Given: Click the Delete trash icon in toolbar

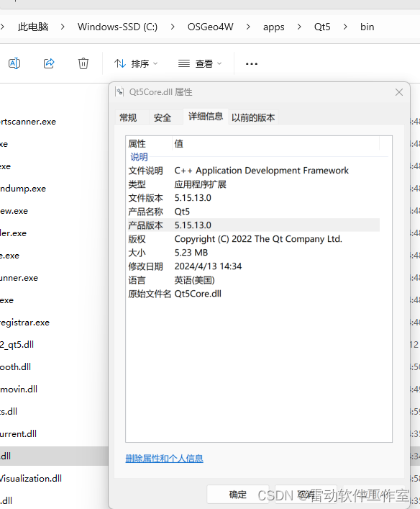Looking at the screenshot, I should click(x=83, y=63).
